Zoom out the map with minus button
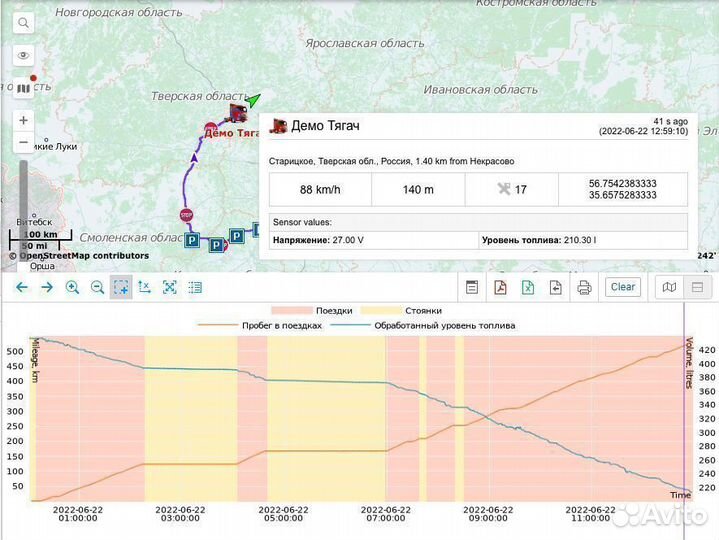Viewport: 719px width, 540px height. tap(24, 142)
